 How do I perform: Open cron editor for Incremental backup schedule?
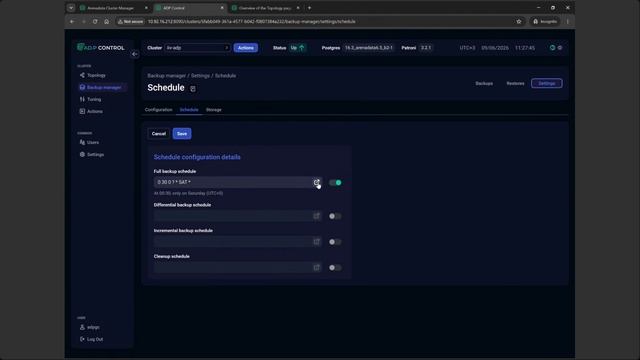(317, 242)
